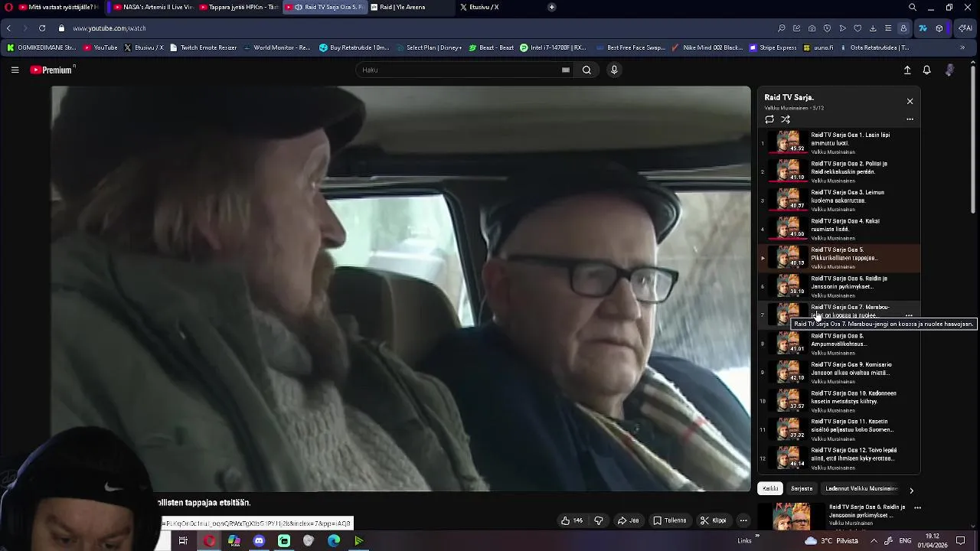Create a clip with Klippi button

tap(713, 520)
